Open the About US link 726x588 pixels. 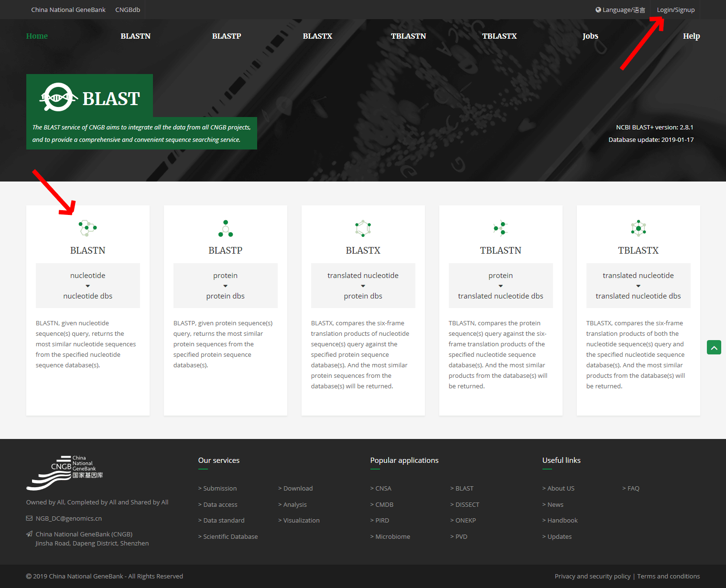(x=558, y=488)
